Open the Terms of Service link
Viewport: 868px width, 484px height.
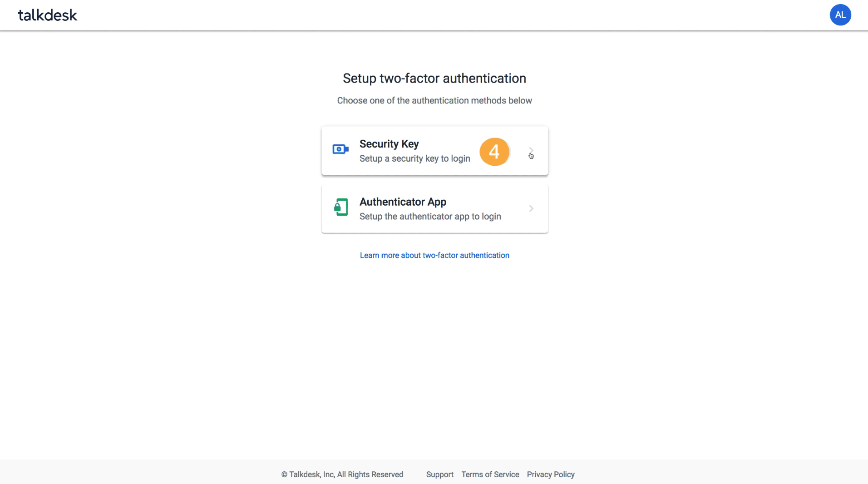(490, 474)
